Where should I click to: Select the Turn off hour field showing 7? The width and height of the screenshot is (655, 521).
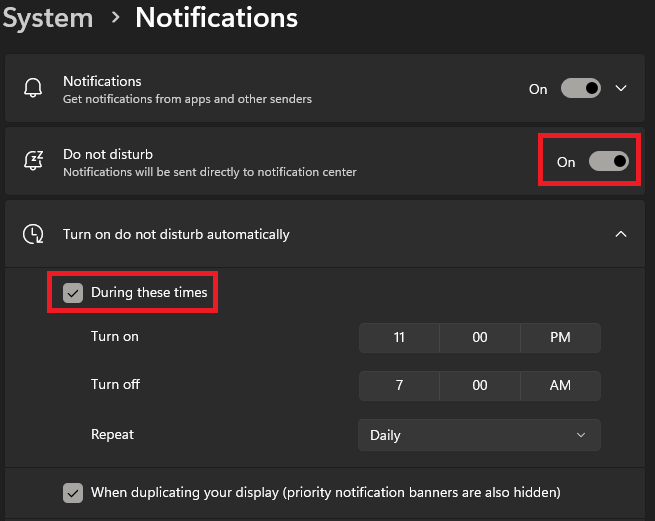(x=399, y=386)
